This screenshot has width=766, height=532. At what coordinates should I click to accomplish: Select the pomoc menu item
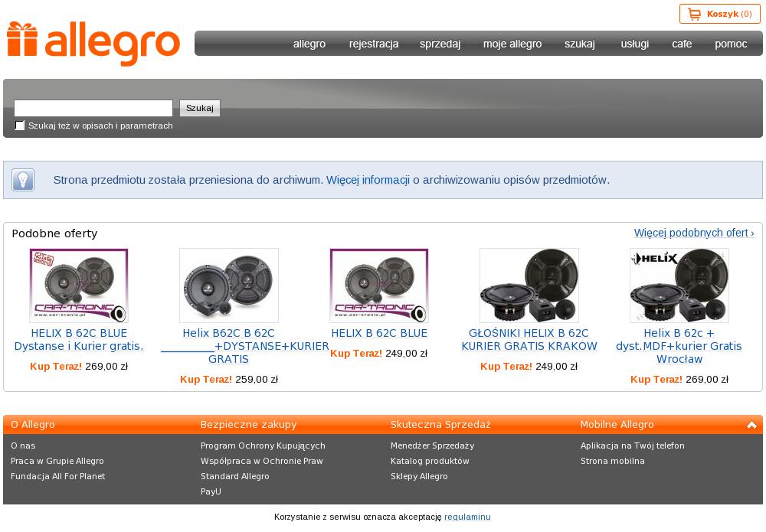(731, 44)
